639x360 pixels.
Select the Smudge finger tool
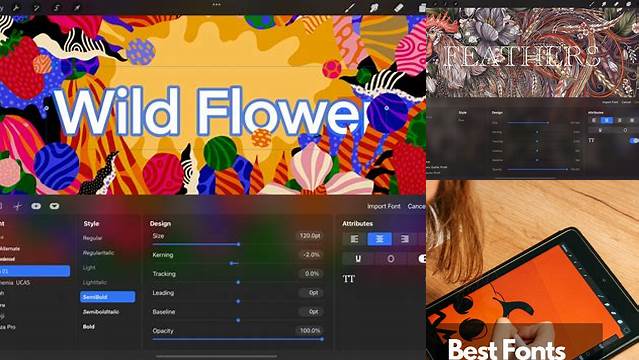click(x=374, y=7)
